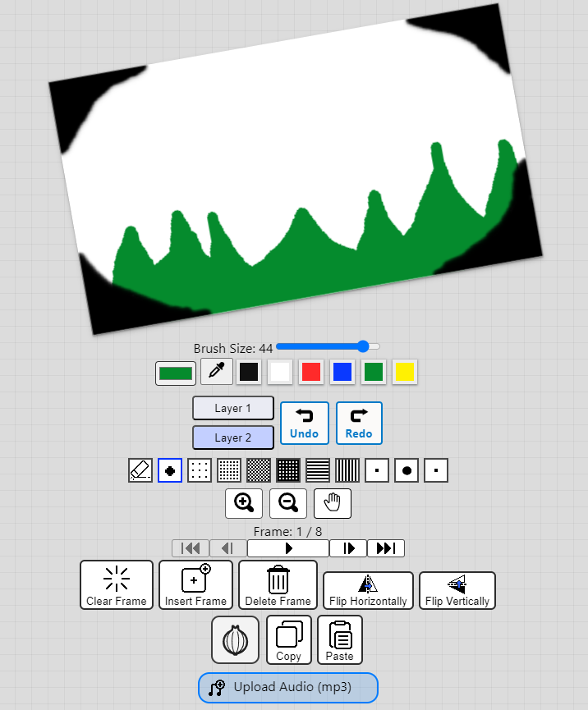This screenshot has height=710, width=588.
Task: Choose the large round dot brush
Action: (407, 470)
